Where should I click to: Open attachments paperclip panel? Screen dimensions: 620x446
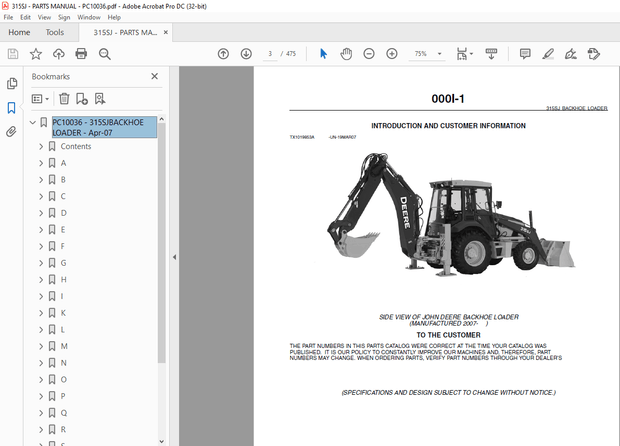coord(11,132)
